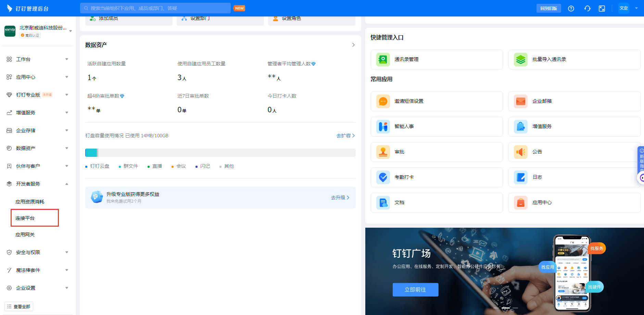
Task: Click the 增值服务 shopping bag card icon
Action: tap(521, 127)
